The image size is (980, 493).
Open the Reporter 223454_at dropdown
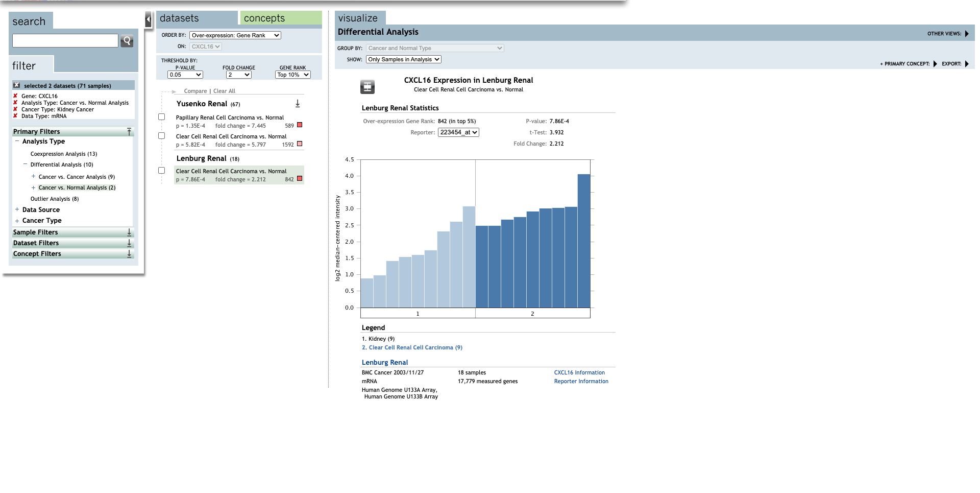coord(458,132)
